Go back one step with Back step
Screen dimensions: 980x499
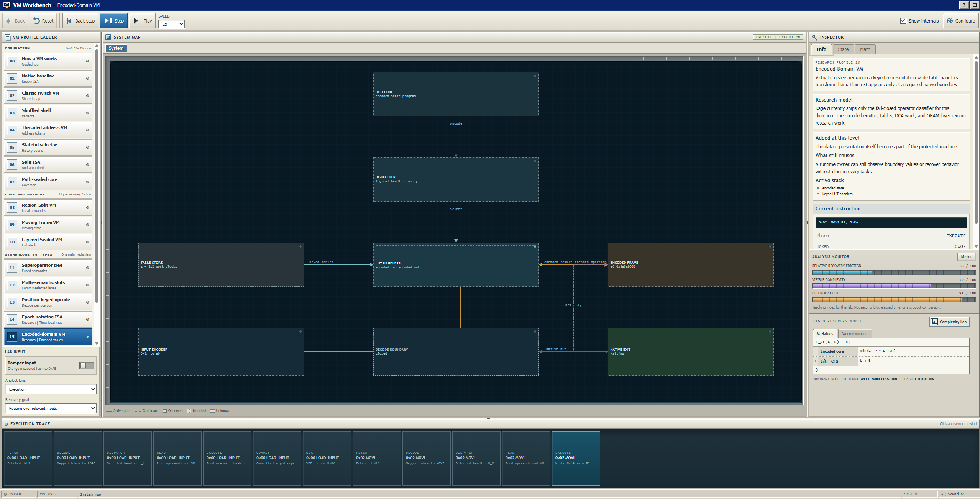point(80,21)
